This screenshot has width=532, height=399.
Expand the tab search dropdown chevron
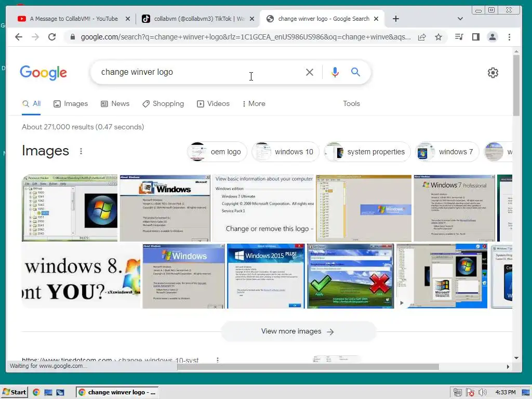460,19
